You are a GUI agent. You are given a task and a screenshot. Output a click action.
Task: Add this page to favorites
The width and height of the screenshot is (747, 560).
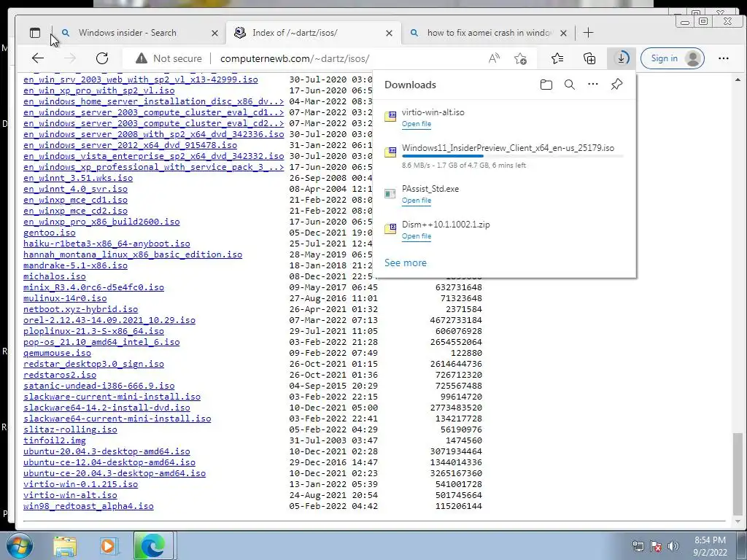coord(520,58)
